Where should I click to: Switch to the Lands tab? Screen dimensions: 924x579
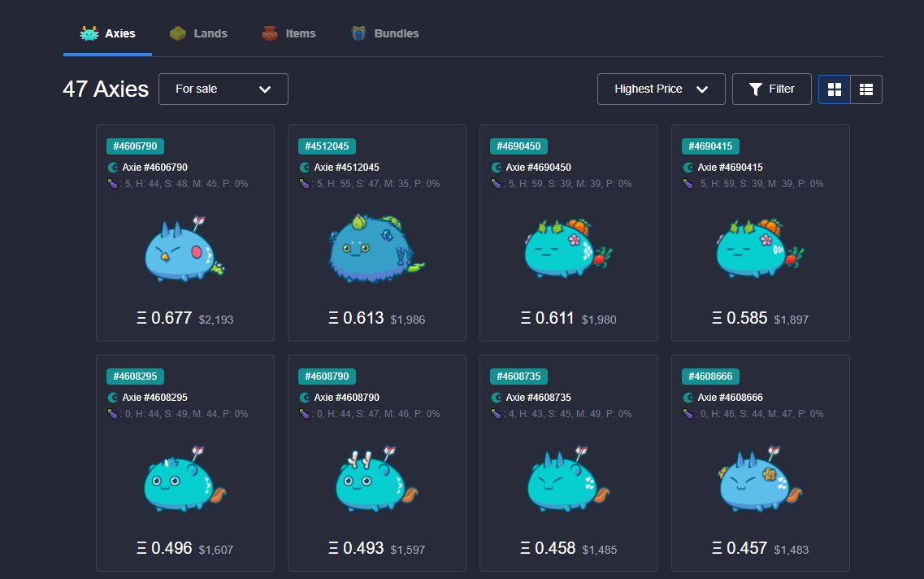(198, 33)
